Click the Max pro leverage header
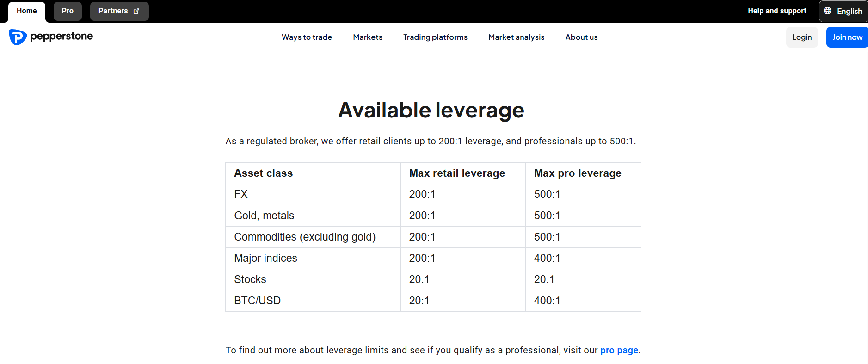 coord(578,173)
